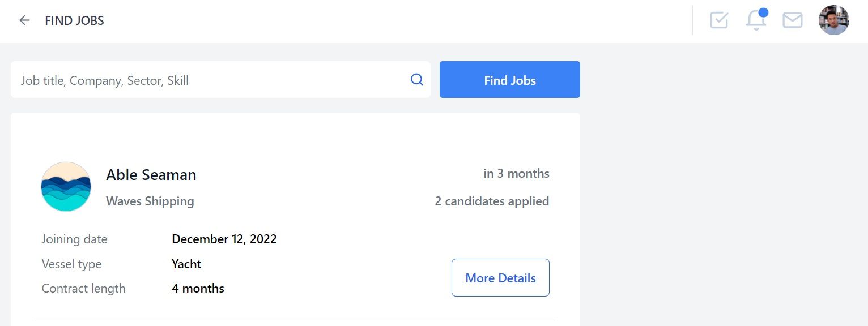
Task: Click the blue notification dot on bell
Action: tap(763, 12)
